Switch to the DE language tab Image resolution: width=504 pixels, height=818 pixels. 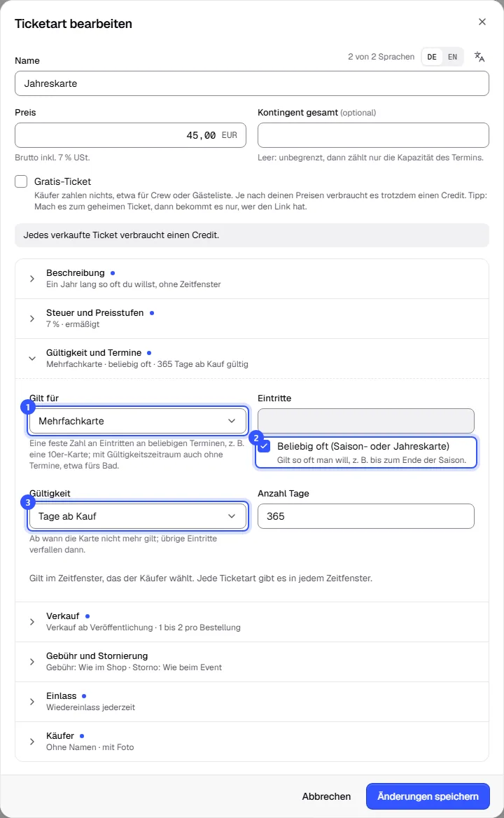pyautogui.click(x=432, y=57)
